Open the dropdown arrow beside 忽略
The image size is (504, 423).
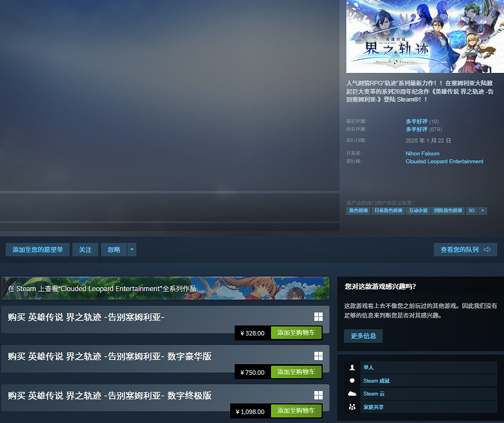[132, 250]
